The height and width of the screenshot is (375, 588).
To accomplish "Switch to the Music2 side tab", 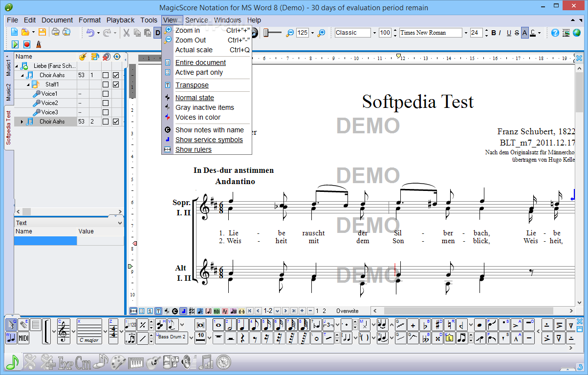I will [x=9, y=92].
